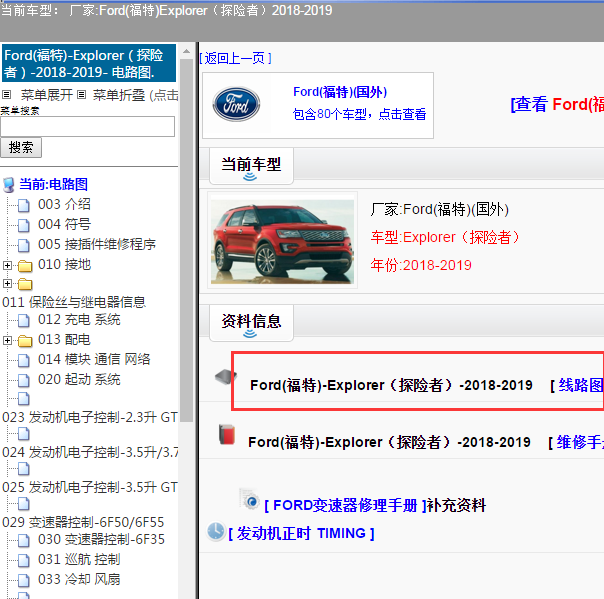Screen dimensions: 604x599
Task: Open the 014 模块 通信 网络 tree item
Action: pos(94,360)
